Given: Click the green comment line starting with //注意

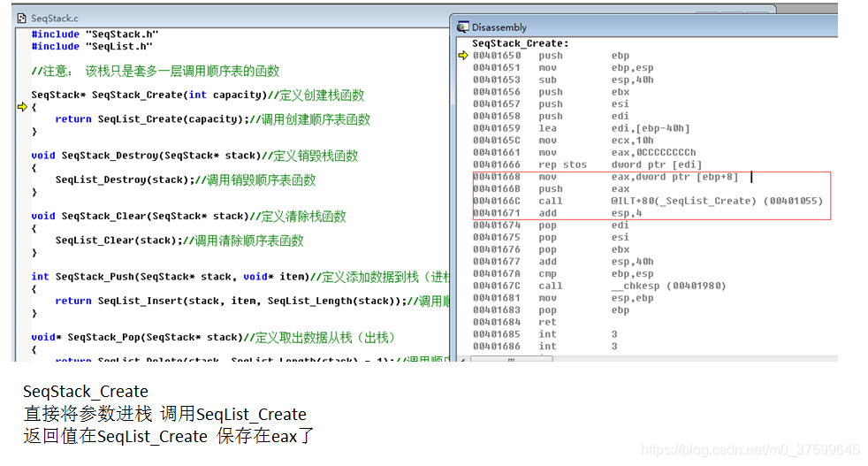Looking at the screenshot, I should tap(156, 71).
